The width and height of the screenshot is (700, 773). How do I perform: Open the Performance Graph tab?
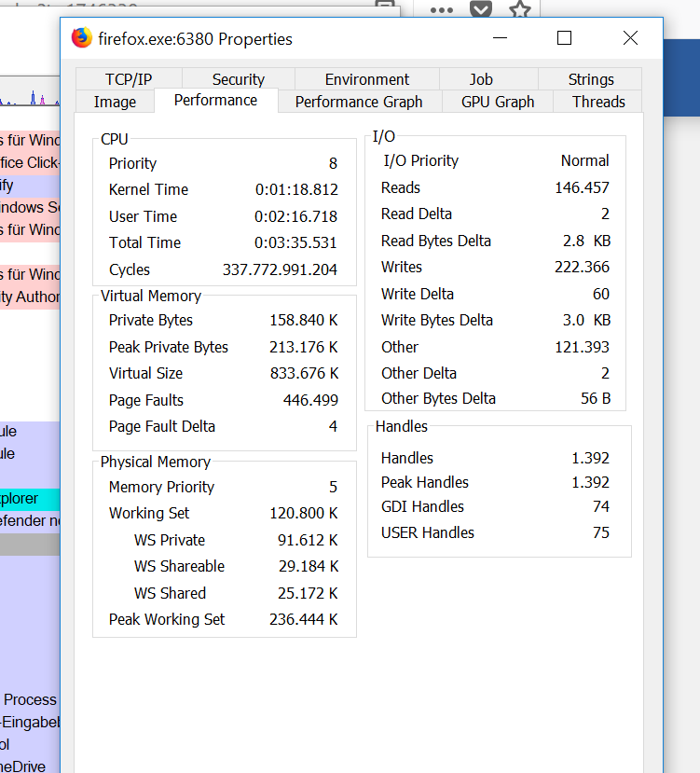tap(359, 102)
